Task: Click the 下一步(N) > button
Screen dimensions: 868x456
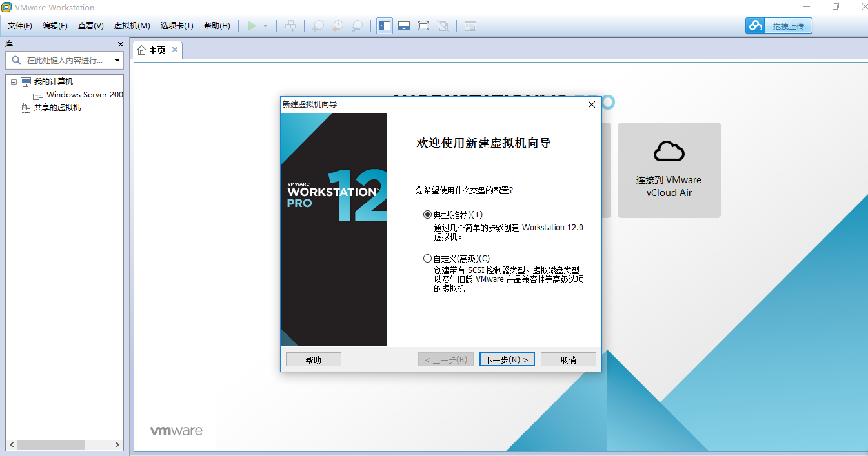Action: [x=507, y=359]
